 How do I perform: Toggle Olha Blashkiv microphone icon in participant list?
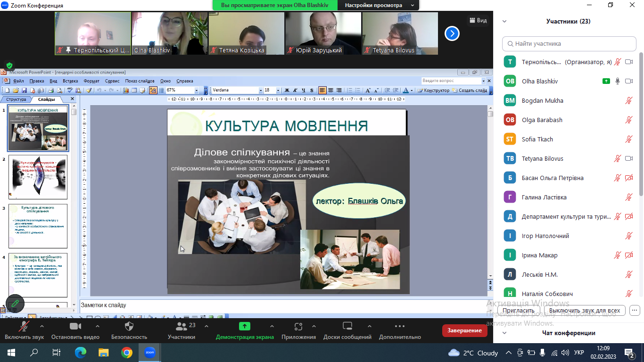618,81
